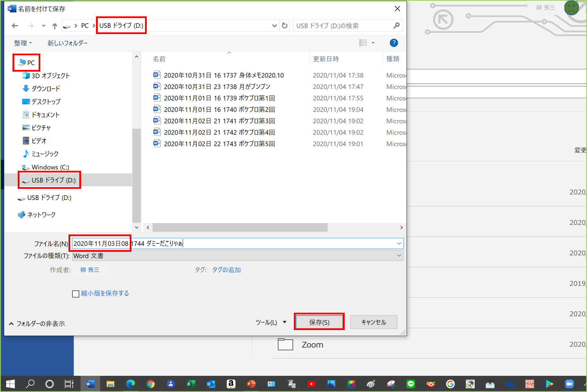Create folder with 新しいフォルダー
Image resolution: width=587 pixels, height=392 pixels.
tap(67, 43)
